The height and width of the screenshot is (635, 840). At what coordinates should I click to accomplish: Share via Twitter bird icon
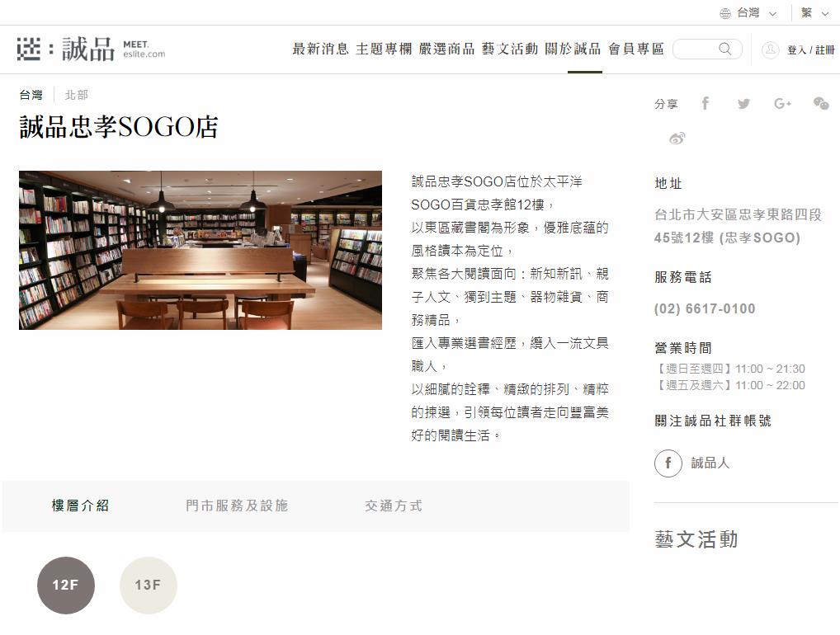point(743,103)
